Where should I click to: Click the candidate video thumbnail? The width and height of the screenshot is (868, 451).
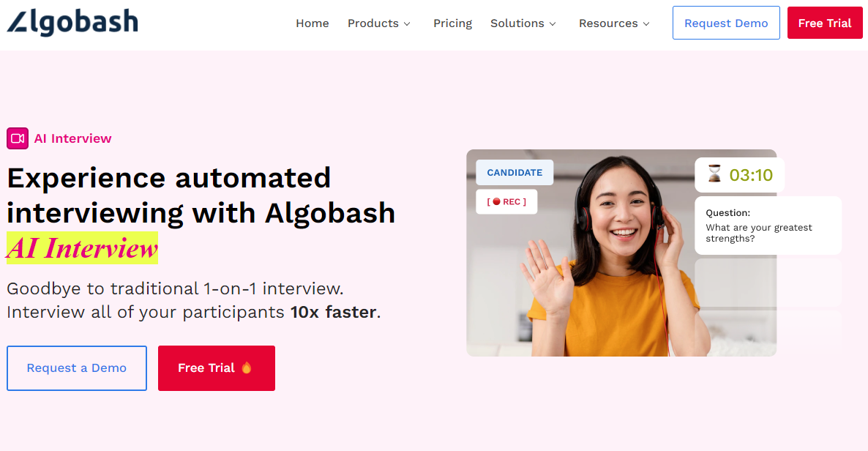pos(621,253)
